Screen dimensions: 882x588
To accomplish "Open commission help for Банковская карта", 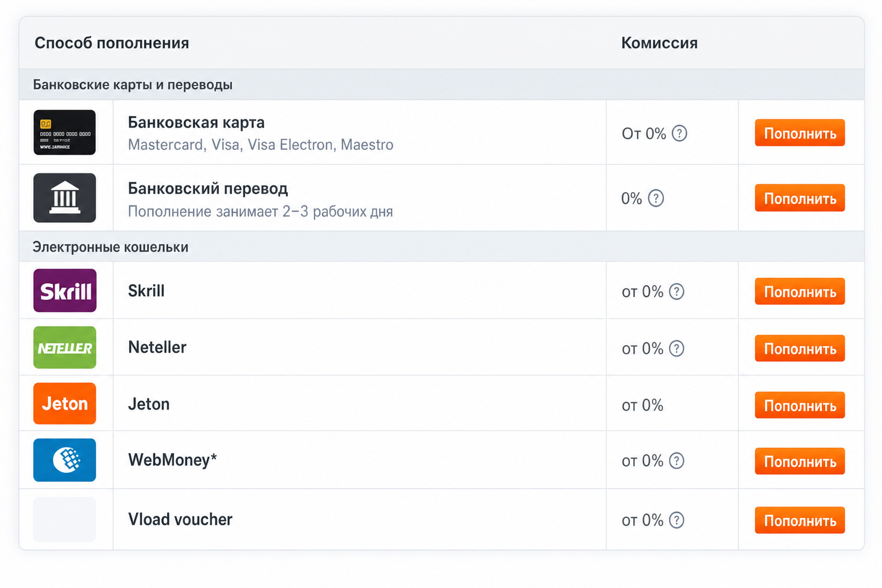I will 679,134.
